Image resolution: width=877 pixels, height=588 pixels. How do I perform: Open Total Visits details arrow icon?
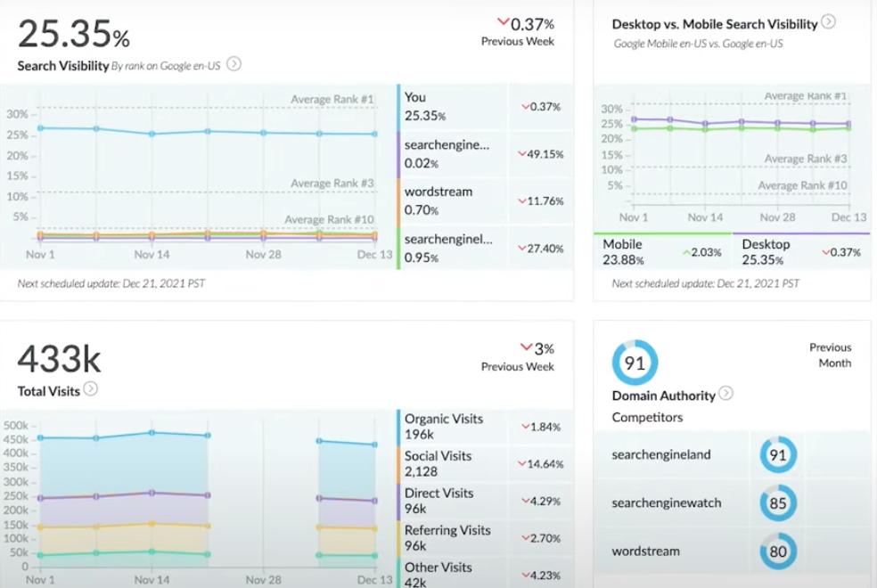tap(91, 389)
